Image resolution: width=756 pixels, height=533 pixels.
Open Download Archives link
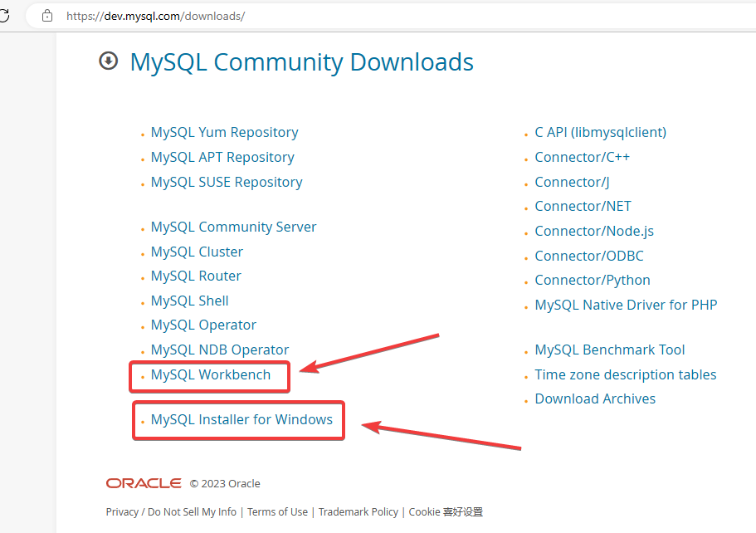coord(595,399)
